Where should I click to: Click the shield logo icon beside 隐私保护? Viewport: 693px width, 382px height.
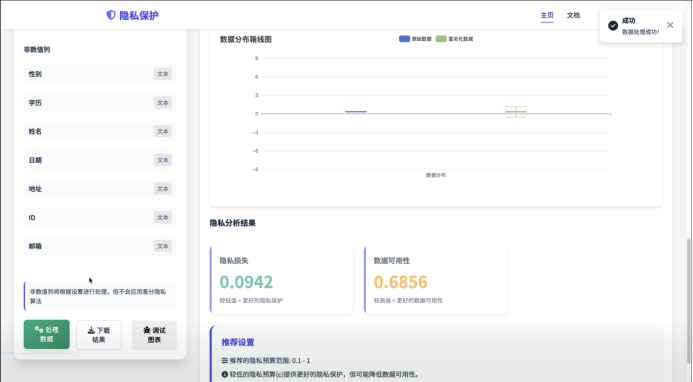[111, 15]
